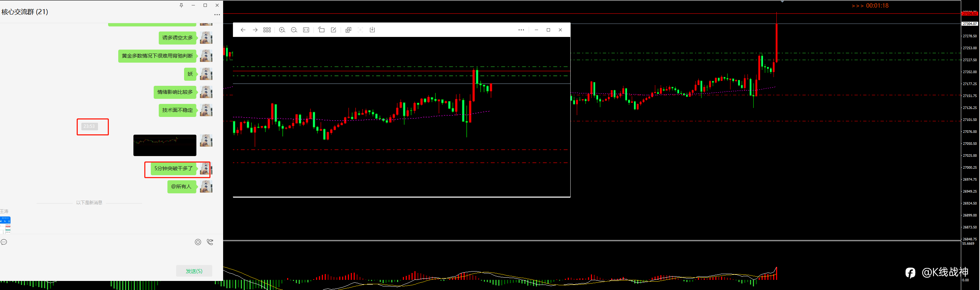Zoom out of the viewed image

point(294,30)
